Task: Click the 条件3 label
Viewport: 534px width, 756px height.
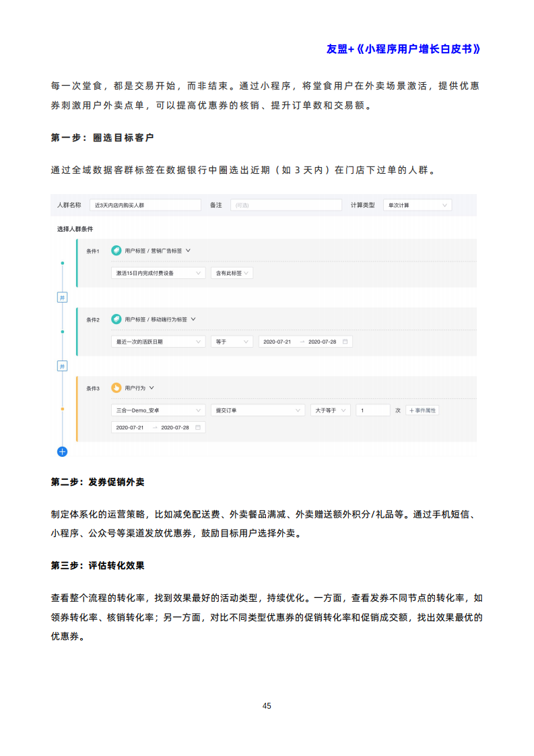Action: point(92,388)
